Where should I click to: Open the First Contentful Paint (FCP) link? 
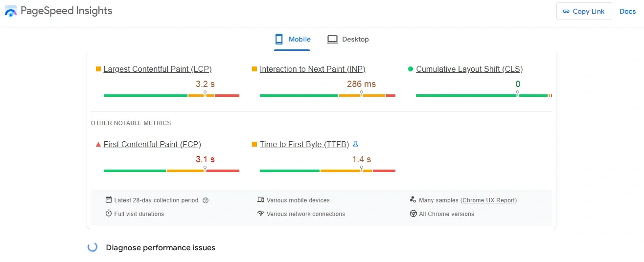tap(152, 145)
